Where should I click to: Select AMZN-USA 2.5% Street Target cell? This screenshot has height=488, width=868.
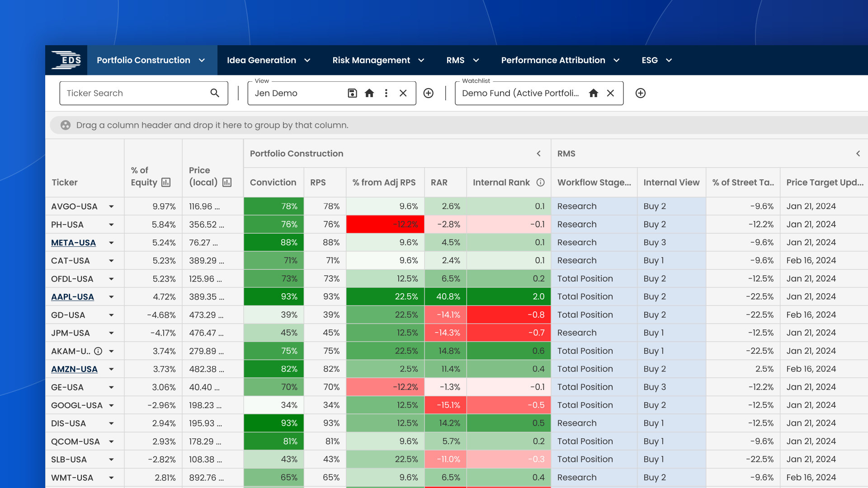point(743,369)
